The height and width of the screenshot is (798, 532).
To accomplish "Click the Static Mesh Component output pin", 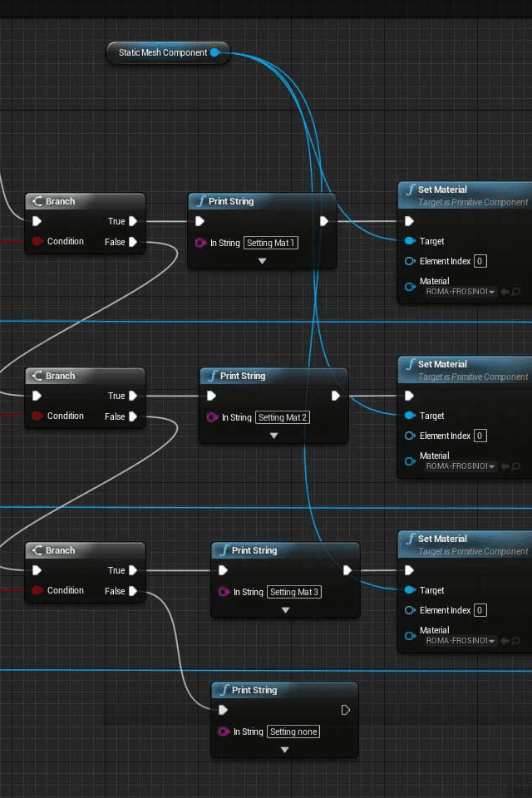I will pos(214,52).
